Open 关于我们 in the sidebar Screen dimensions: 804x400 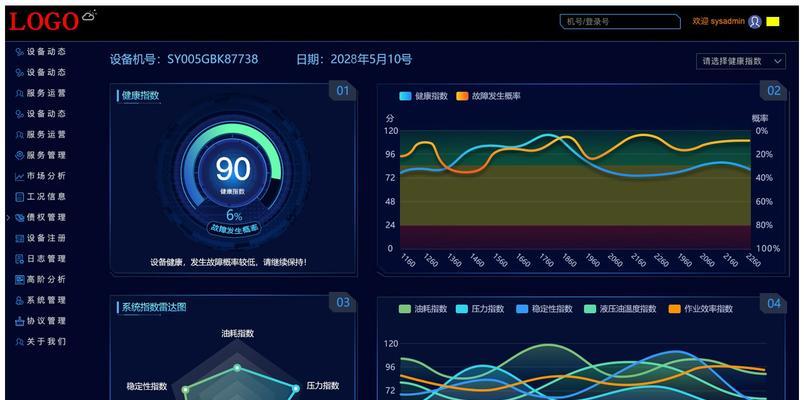coord(41,342)
